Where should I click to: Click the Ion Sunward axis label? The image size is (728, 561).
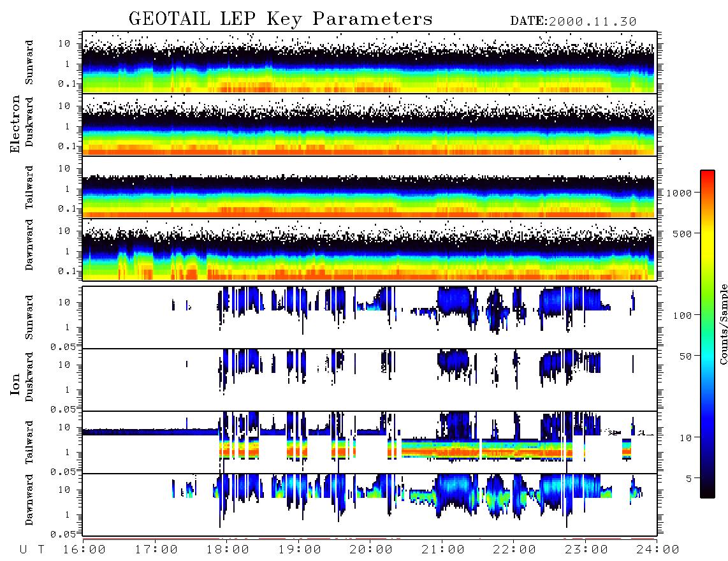(29, 317)
